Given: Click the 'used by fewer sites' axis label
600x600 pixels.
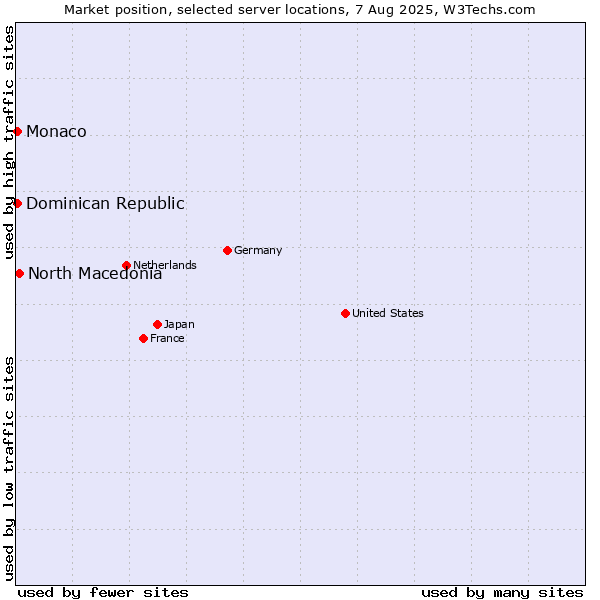Looking at the screenshot, I should tap(103, 593).
